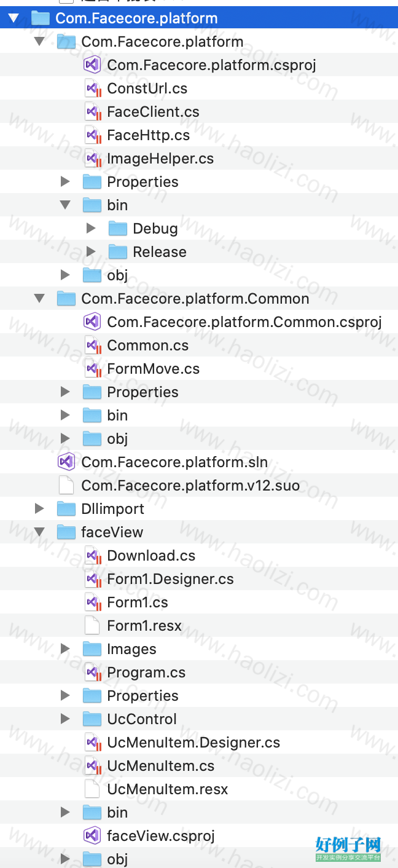Select the Com.Facecore.platform.sln solution icon
The image size is (398, 868).
(x=66, y=462)
